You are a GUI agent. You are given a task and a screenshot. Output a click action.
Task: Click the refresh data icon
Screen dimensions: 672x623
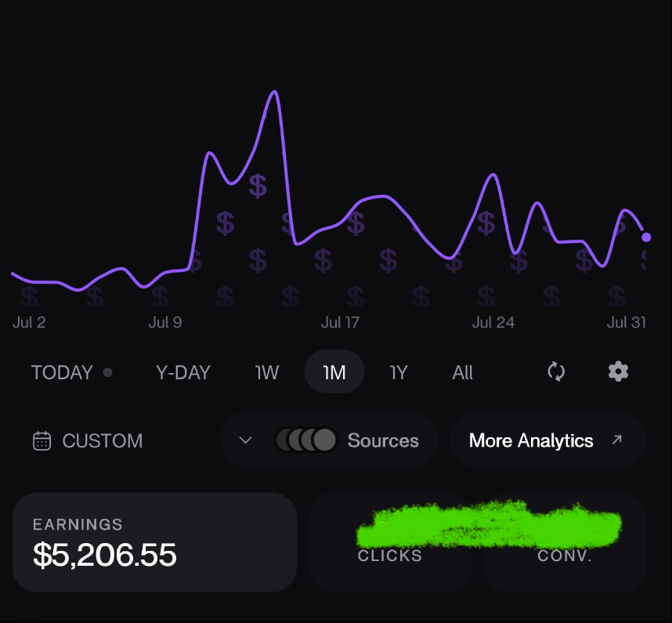click(556, 371)
